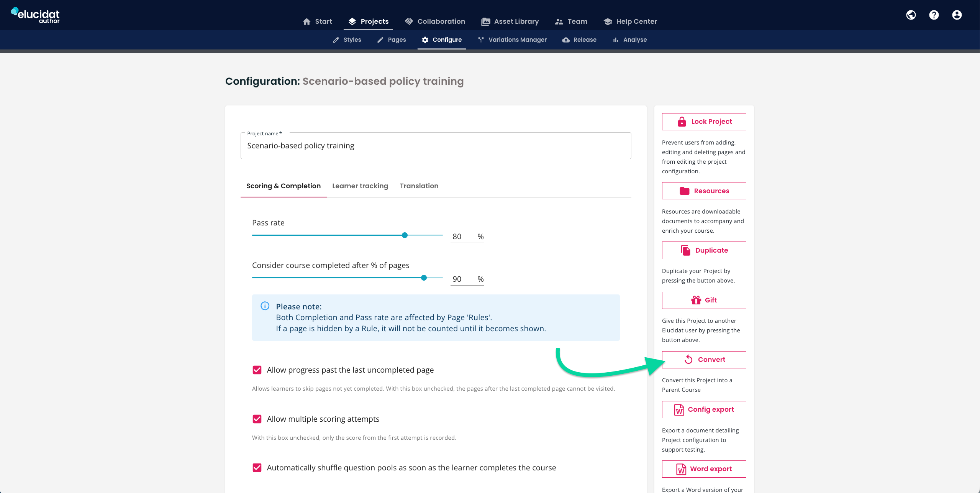
Task: Click the Help Center graduation cap icon
Action: pyautogui.click(x=608, y=21)
